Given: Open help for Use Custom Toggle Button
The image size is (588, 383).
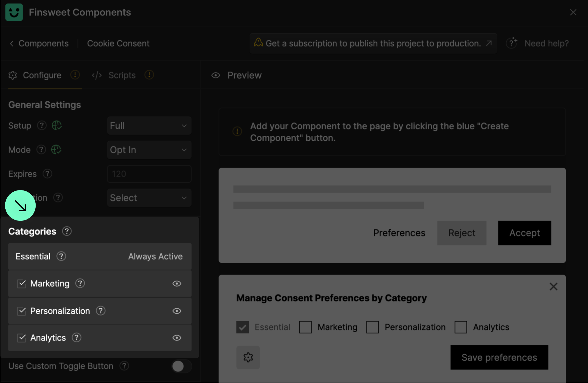Looking at the screenshot, I should [124, 366].
